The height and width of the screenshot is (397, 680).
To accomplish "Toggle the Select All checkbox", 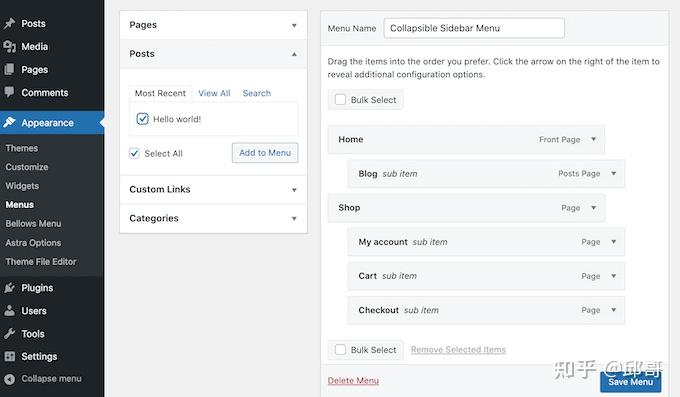I will (134, 153).
